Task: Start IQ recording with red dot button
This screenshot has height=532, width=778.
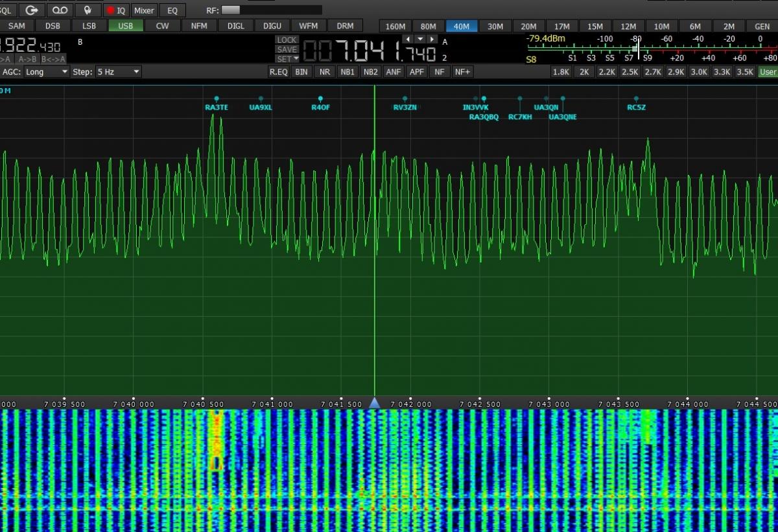Action: point(116,10)
